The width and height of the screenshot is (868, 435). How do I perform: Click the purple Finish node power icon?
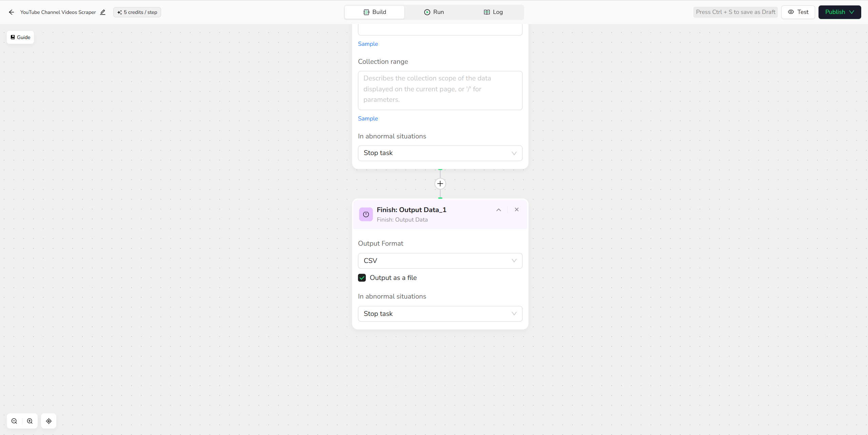(366, 214)
